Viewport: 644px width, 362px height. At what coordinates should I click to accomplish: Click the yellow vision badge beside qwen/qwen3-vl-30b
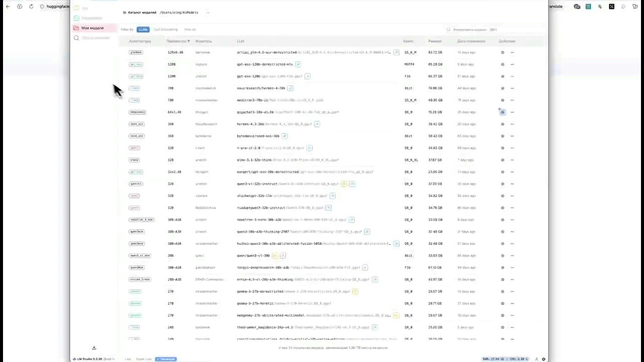click(x=275, y=255)
